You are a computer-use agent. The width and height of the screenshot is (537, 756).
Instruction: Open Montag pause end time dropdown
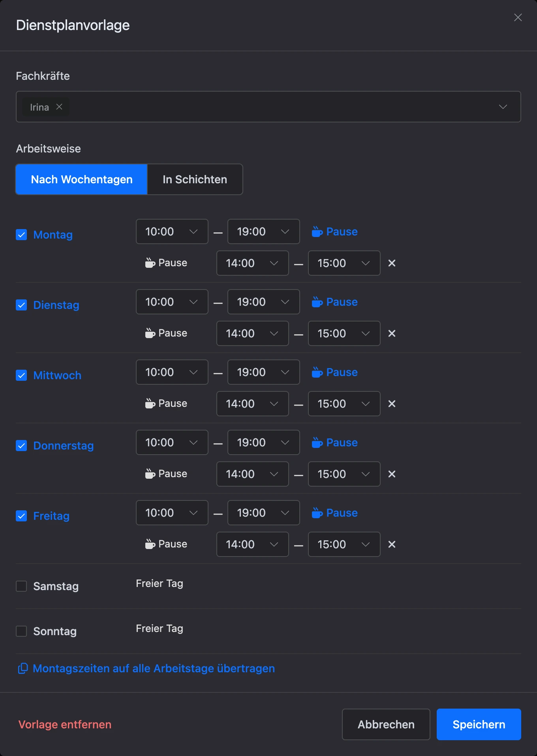tap(344, 263)
